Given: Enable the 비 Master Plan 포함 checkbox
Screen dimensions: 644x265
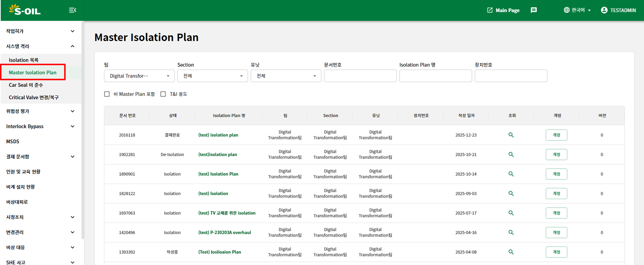Looking at the screenshot, I should (x=107, y=94).
